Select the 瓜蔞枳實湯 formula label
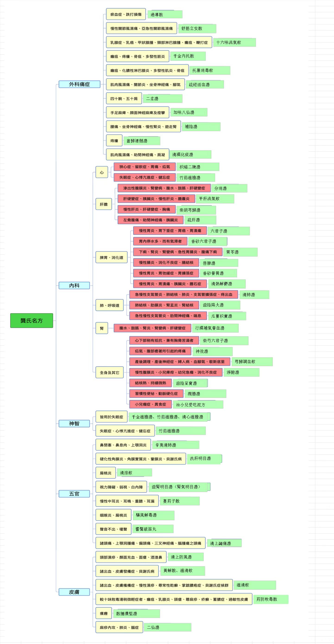This screenshot has width=334, height=644. [x=227, y=316]
